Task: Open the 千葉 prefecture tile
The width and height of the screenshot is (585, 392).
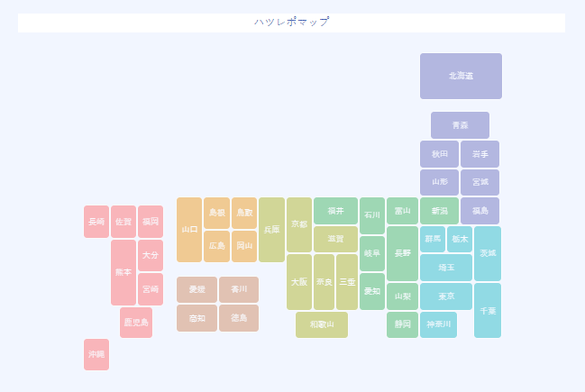Action: (488, 310)
